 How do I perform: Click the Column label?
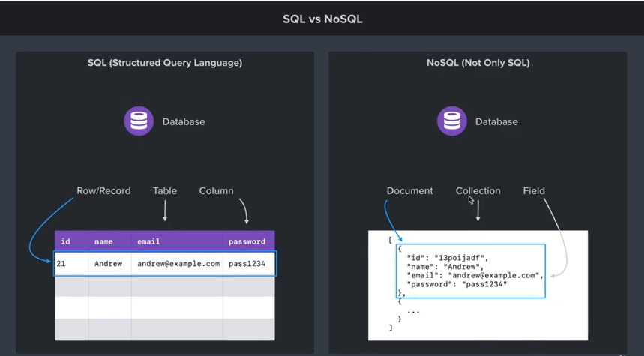pos(216,191)
